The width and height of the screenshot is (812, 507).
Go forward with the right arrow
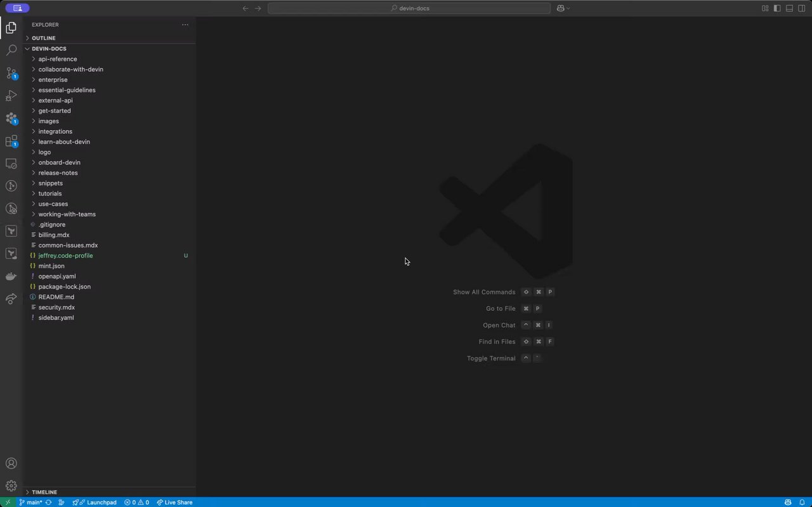[258, 8]
